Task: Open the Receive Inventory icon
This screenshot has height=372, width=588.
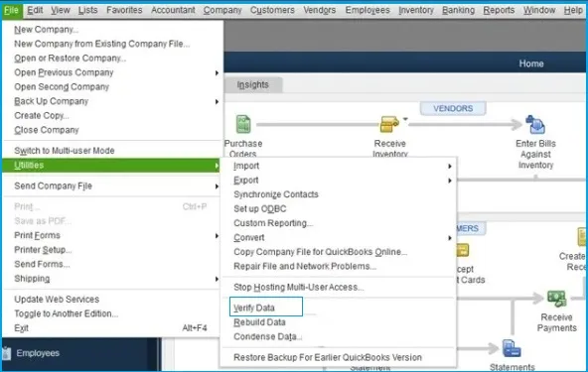Action: 389,124
